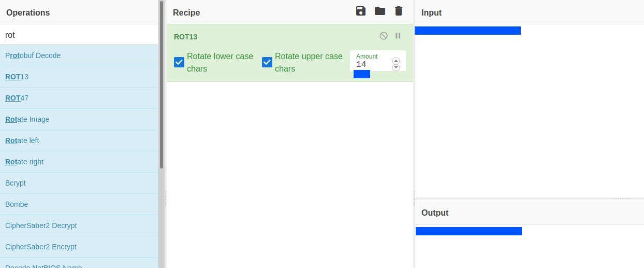Screen dimensions: 644x268
Task: Pick the Rotate left operation
Action: [x=22, y=140]
